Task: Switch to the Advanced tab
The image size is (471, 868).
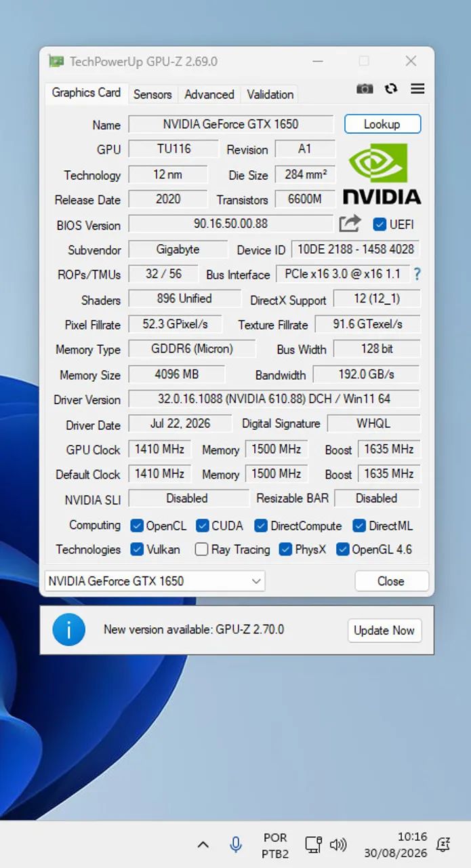Action: tap(209, 94)
